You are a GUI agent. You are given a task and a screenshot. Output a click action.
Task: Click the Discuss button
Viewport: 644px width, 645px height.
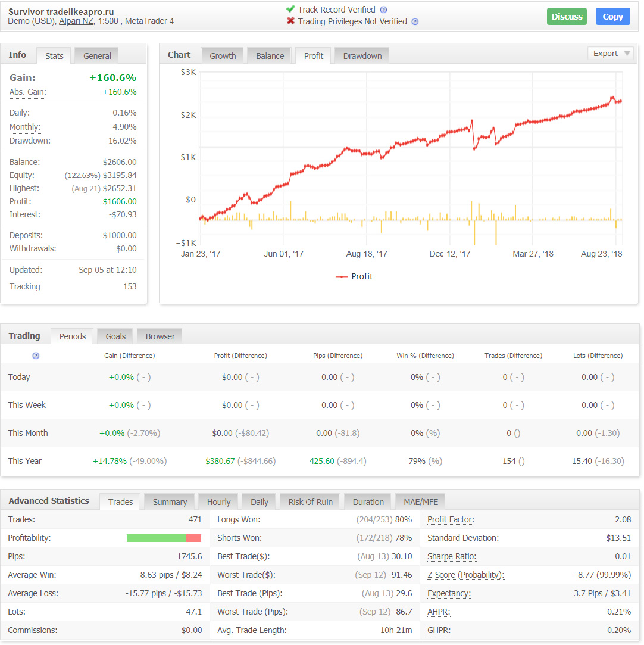[567, 17]
